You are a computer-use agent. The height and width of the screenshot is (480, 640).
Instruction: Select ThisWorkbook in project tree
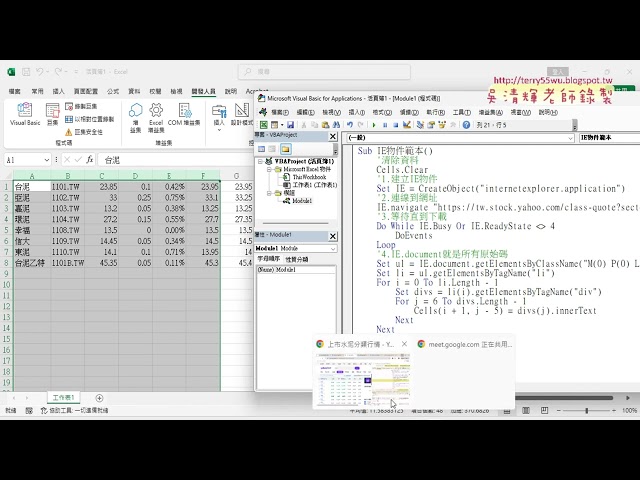coord(309,177)
